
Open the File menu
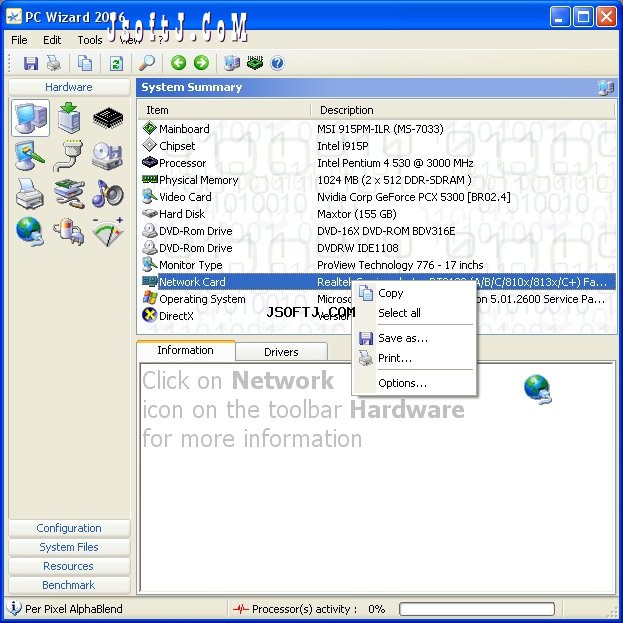(19, 40)
